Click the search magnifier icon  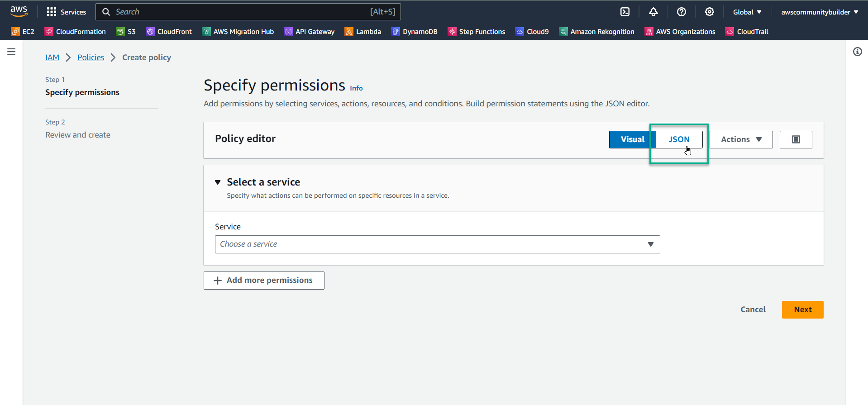coord(106,12)
